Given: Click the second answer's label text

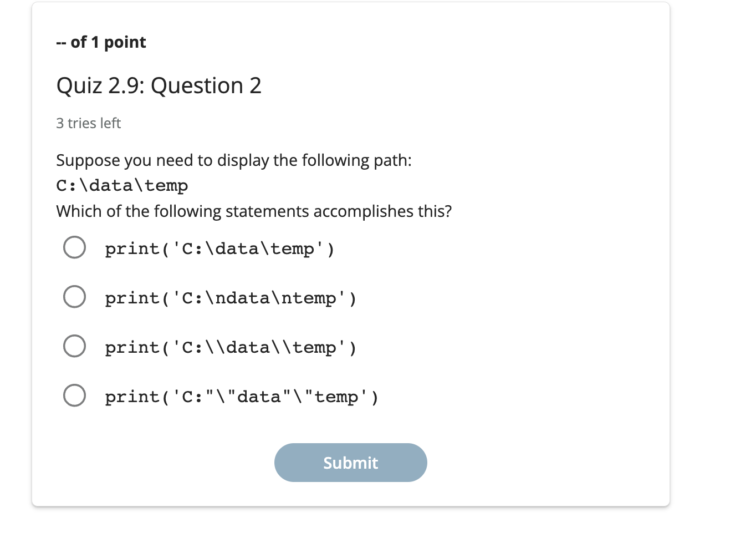Looking at the screenshot, I should tap(231, 298).
